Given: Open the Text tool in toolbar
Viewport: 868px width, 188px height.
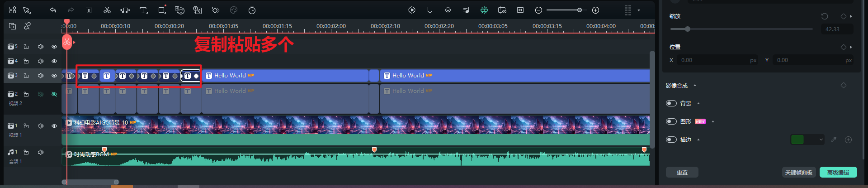Looking at the screenshot, I should 143,10.
